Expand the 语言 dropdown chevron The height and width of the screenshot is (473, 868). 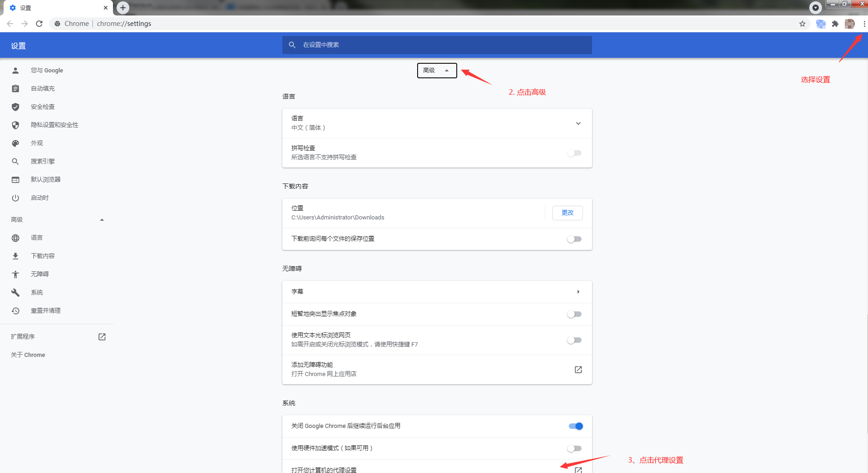click(577, 123)
